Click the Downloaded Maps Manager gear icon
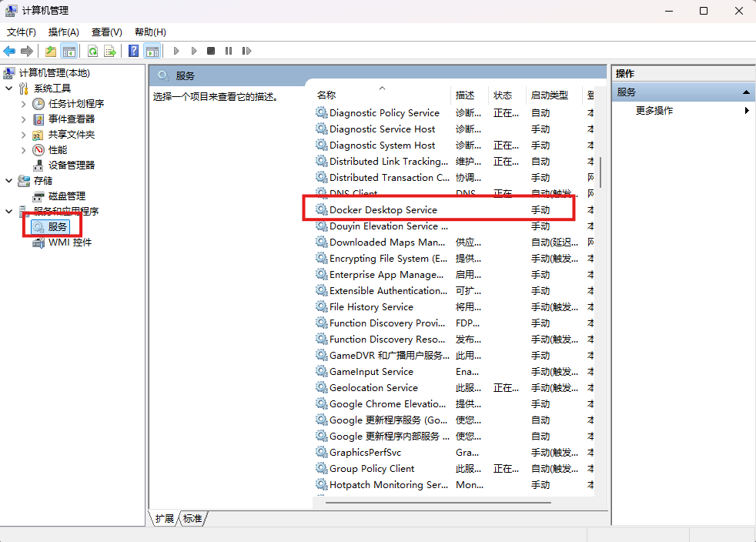The height and width of the screenshot is (542, 756). pyautogui.click(x=322, y=242)
